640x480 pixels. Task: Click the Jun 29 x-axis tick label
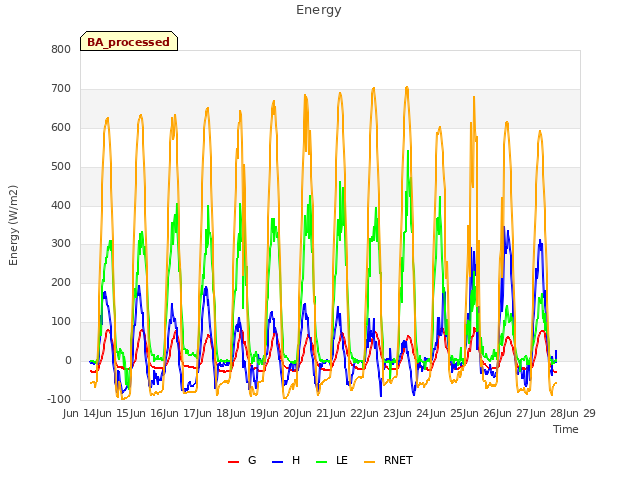pos(580,413)
